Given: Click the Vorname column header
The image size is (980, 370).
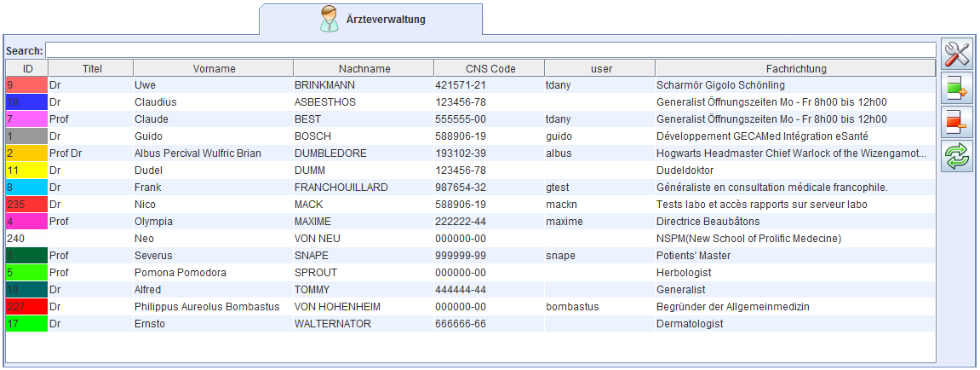Looking at the screenshot, I should click(x=213, y=68).
